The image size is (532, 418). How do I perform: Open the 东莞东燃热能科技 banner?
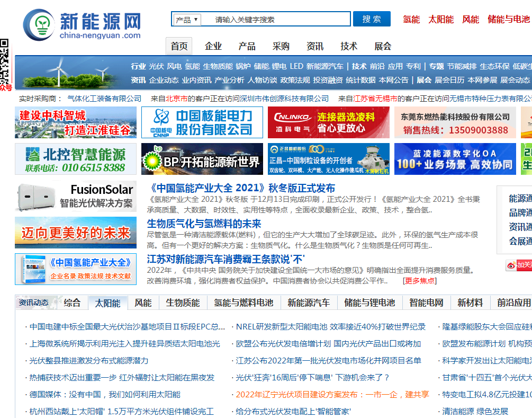click(455, 122)
